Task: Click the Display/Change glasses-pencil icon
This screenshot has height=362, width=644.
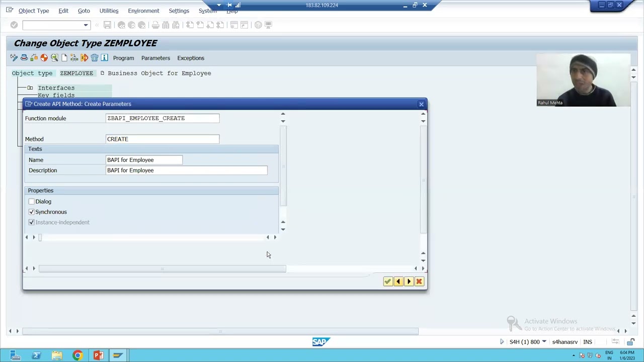Action: [14, 58]
